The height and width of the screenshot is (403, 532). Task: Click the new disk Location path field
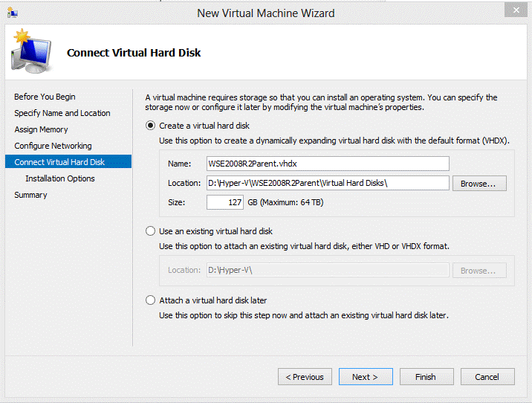pos(327,183)
